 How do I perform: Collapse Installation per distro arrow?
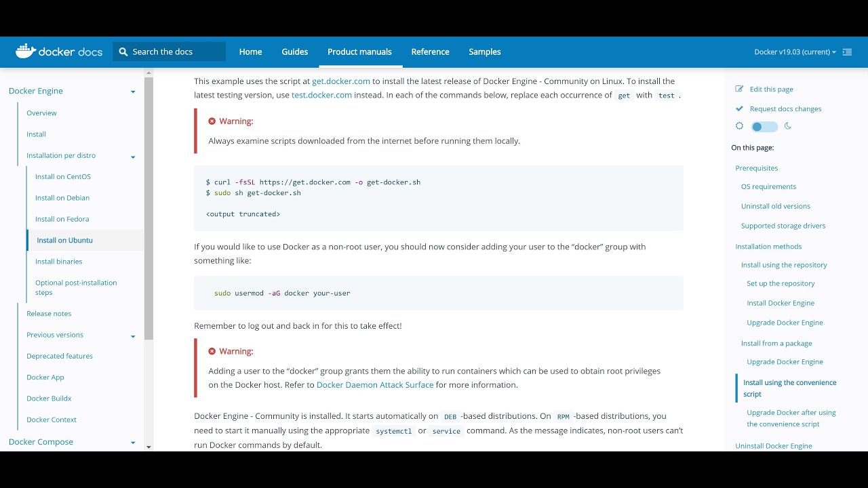pyautogui.click(x=133, y=157)
